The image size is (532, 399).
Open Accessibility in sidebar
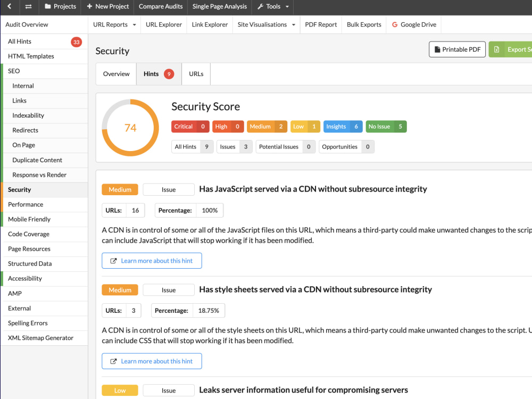(x=45, y=279)
